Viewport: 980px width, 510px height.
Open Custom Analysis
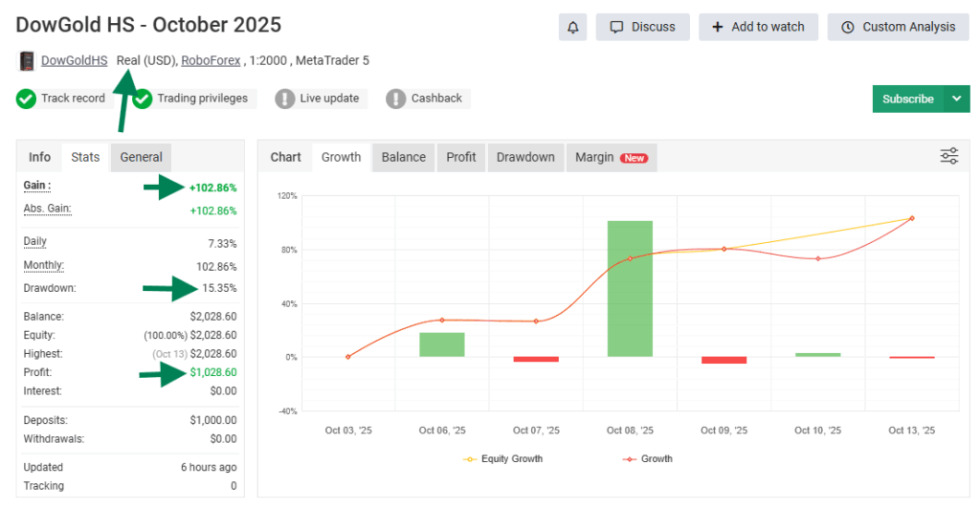click(x=898, y=27)
